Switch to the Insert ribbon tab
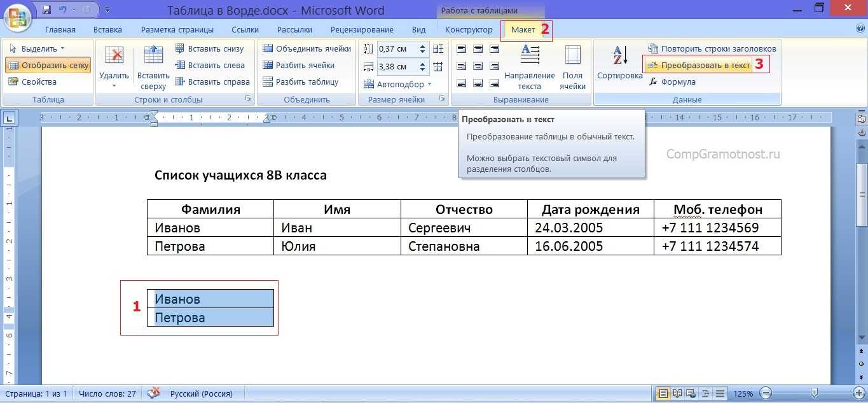Screen dimensions: 868x403 (x=107, y=30)
